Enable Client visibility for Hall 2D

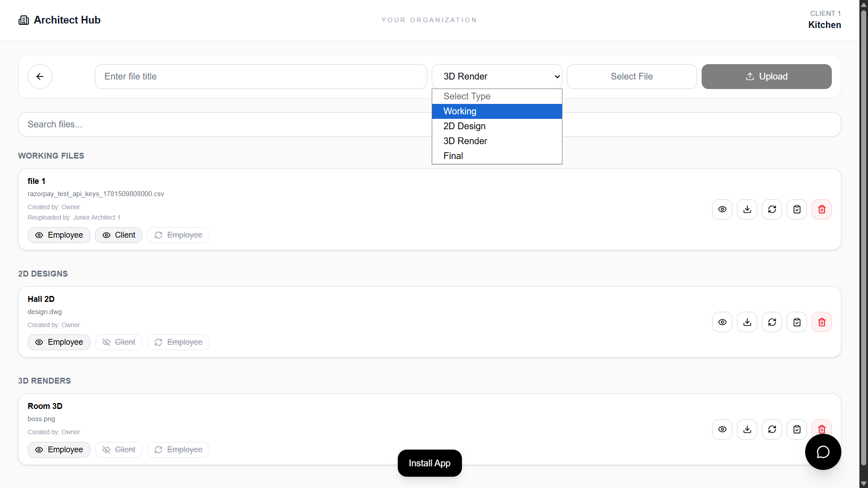click(x=118, y=342)
